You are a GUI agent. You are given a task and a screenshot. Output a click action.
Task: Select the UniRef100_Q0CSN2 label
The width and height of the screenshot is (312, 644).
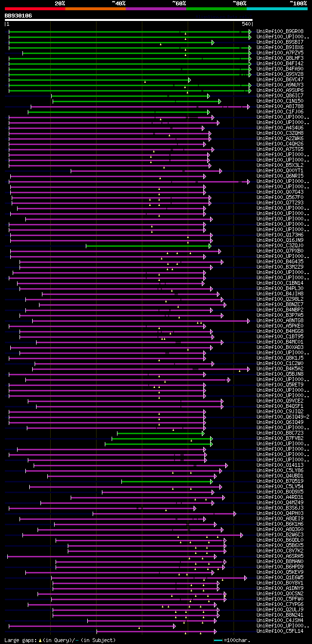click(x=280, y=593)
